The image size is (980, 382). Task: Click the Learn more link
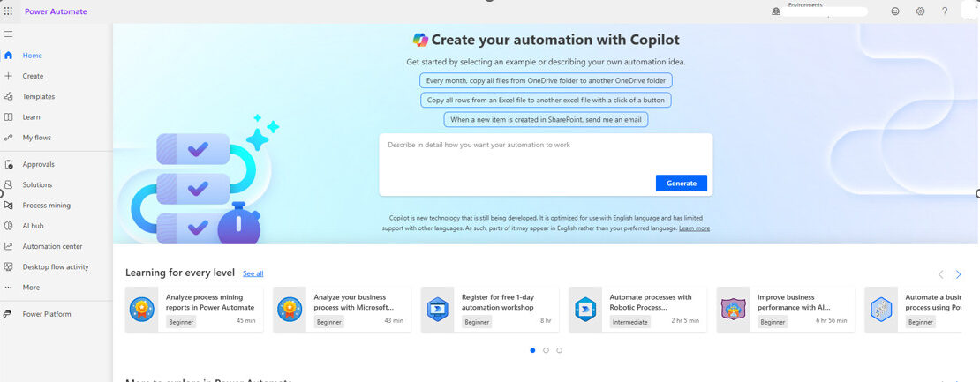[694, 228]
